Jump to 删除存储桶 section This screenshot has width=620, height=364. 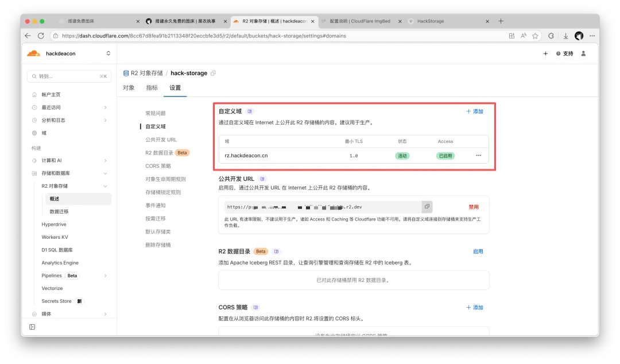[x=158, y=245]
